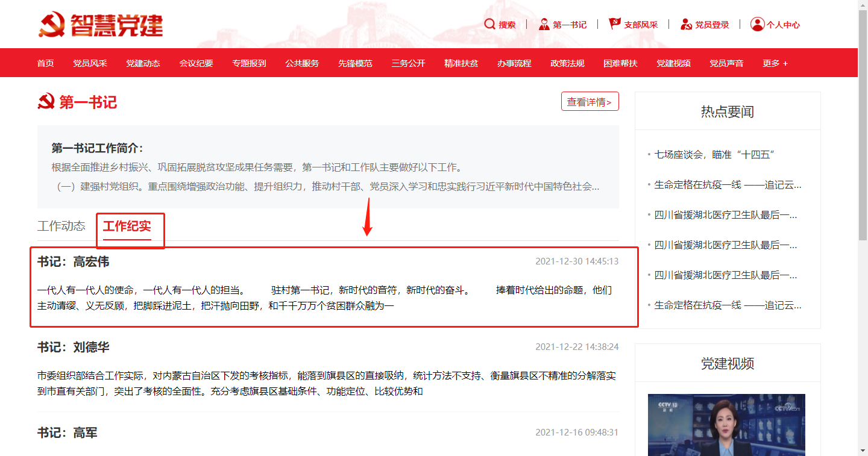The width and height of the screenshot is (868, 456).
Task: Click the 党员登录 login icon
Action: [686, 24]
